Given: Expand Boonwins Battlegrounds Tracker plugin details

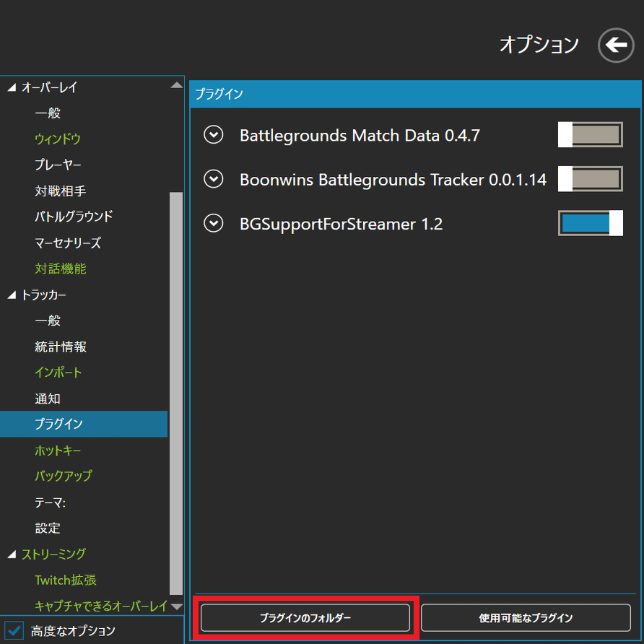Looking at the screenshot, I should pyautogui.click(x=214, y=179).
